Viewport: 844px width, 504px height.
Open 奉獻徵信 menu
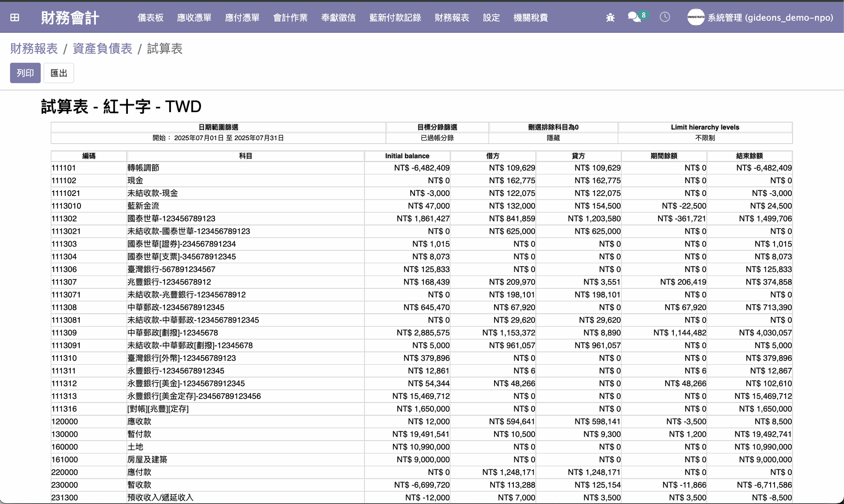338,18
